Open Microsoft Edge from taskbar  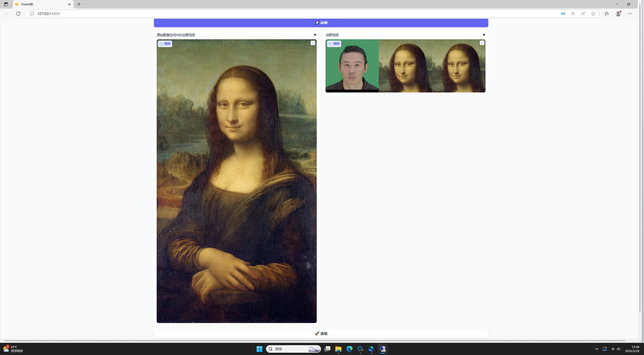349,349
